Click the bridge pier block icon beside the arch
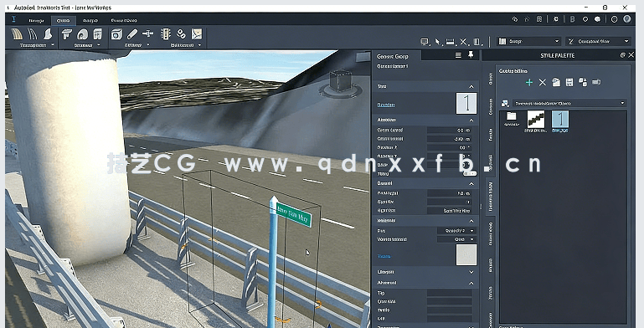The width and height of the screenshot is (644, 328). point(98,34)
